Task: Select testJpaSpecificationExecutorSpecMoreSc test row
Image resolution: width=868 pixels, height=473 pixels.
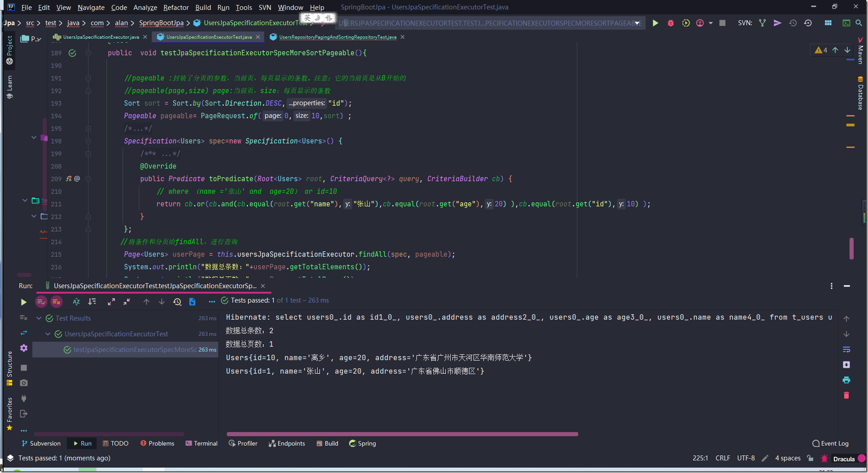Action: coord(125,350)
